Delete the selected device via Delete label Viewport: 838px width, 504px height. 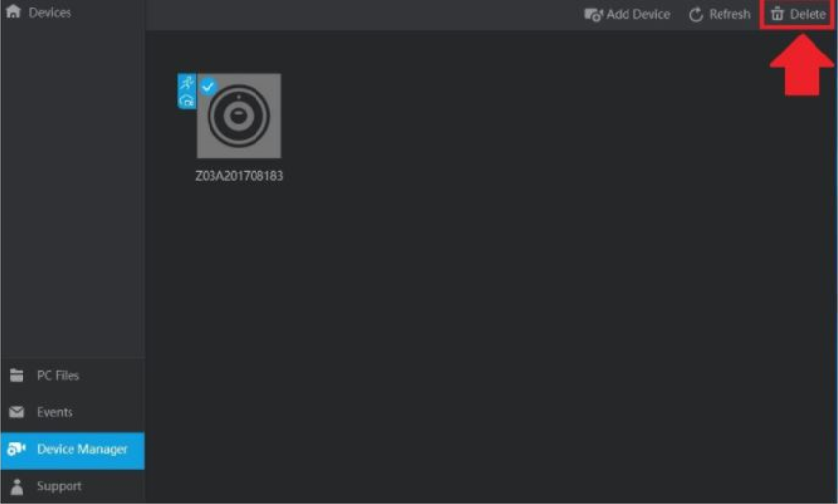[808, 14]
